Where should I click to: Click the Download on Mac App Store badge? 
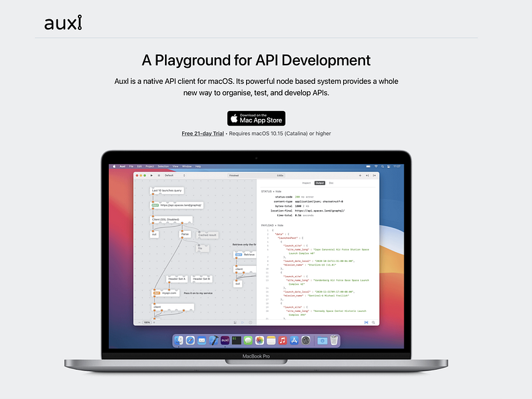(256, 118)
